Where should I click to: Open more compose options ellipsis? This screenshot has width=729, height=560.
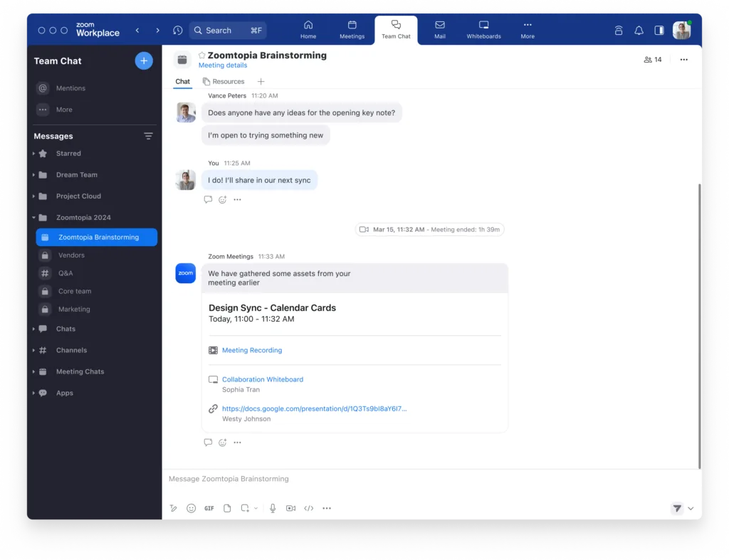tap(327, 509)
